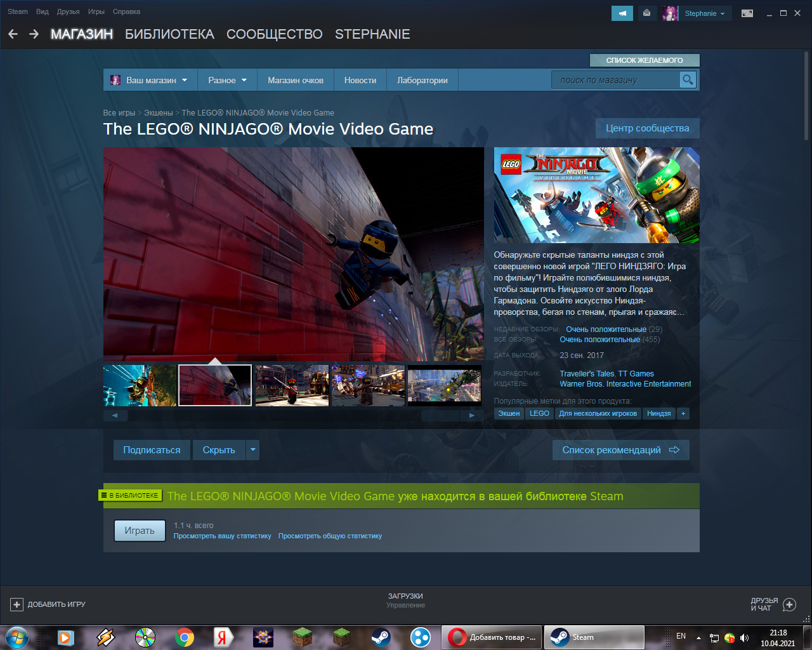This screenshot has width=812, height=650.
Task: Click the thumbnail strip horizontal scrollbar
Action: click(x=293, y=416)
